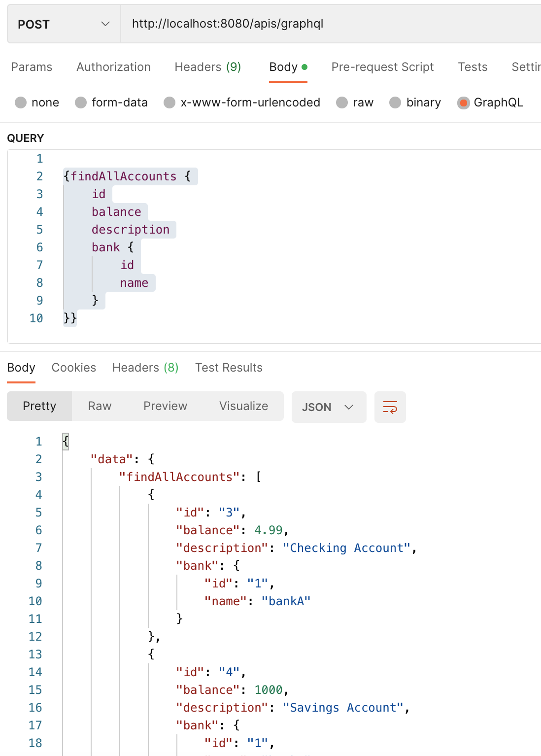Click the JSON language selector icon
The image size is (541, 756).
(350, 408)
